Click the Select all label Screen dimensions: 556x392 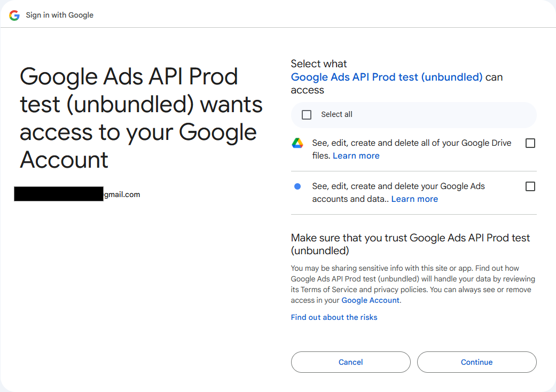click(x=336, y=114)
